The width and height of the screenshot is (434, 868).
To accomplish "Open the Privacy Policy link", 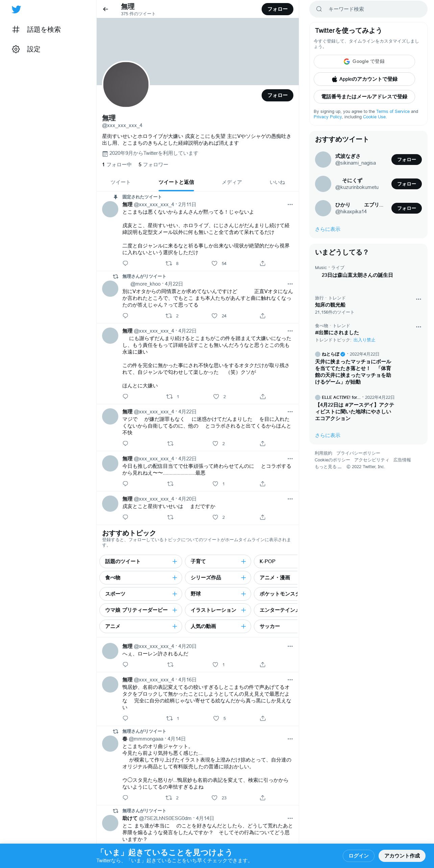I will [328, 117].
